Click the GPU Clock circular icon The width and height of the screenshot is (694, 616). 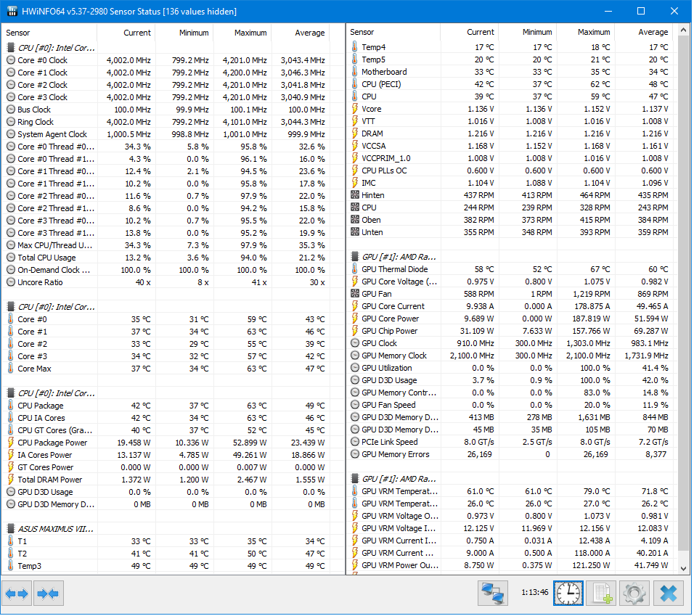(x=355, y=344)
